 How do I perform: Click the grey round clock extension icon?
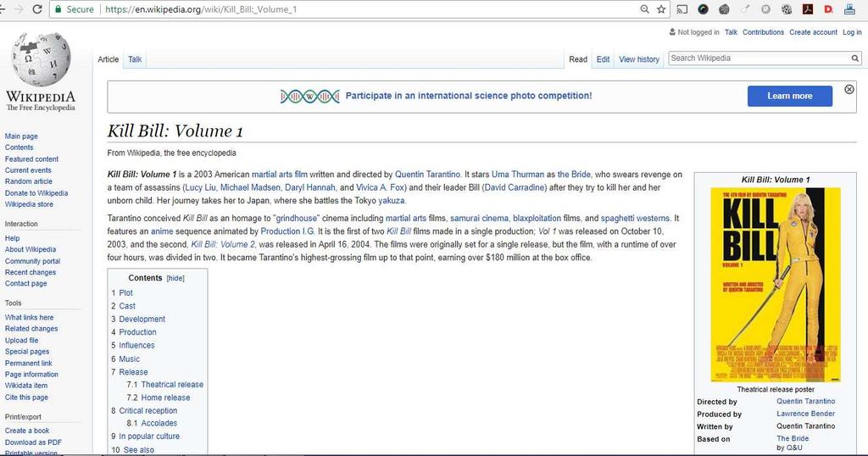pyautogui.click(x=766, y=8)
